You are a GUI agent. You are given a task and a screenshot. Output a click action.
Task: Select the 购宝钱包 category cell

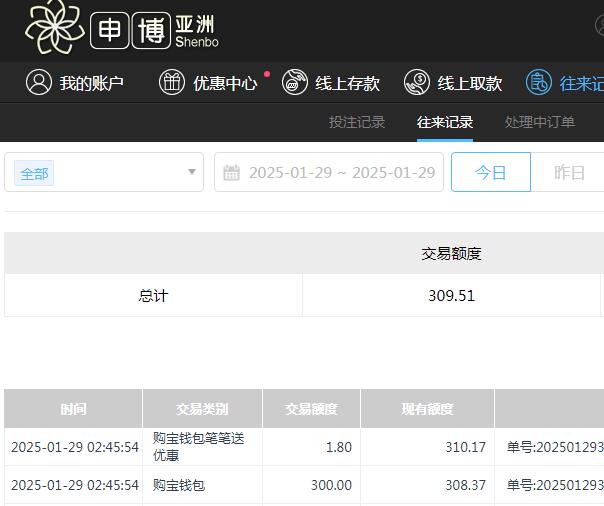202,485
